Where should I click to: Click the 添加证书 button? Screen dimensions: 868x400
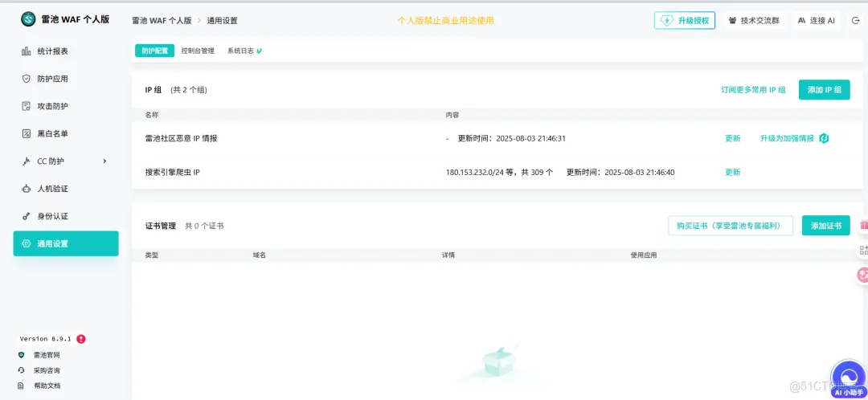coord(825,226)
